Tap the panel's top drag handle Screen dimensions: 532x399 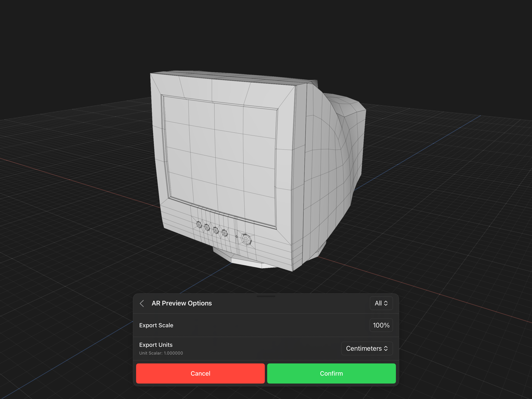[x=266, y=296]
